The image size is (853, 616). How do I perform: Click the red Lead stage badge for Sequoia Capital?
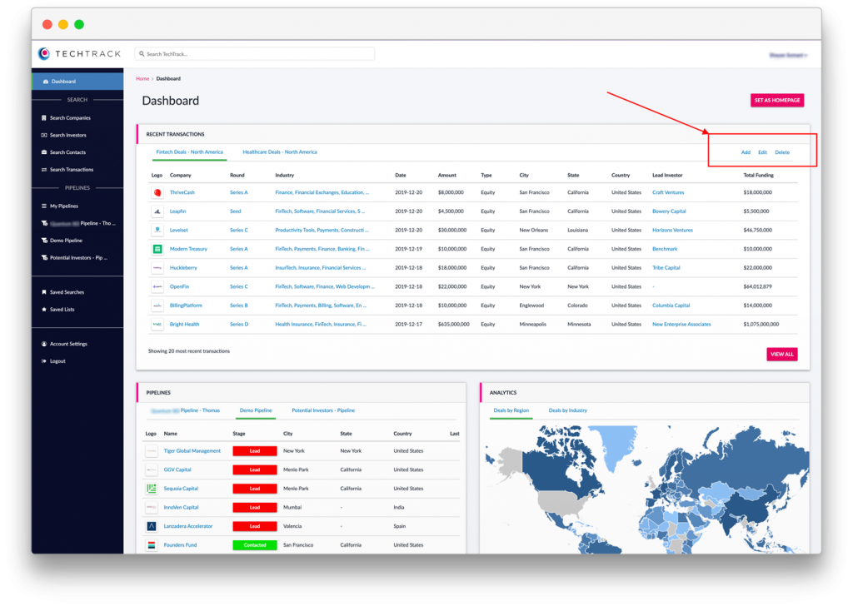(254, 489)
